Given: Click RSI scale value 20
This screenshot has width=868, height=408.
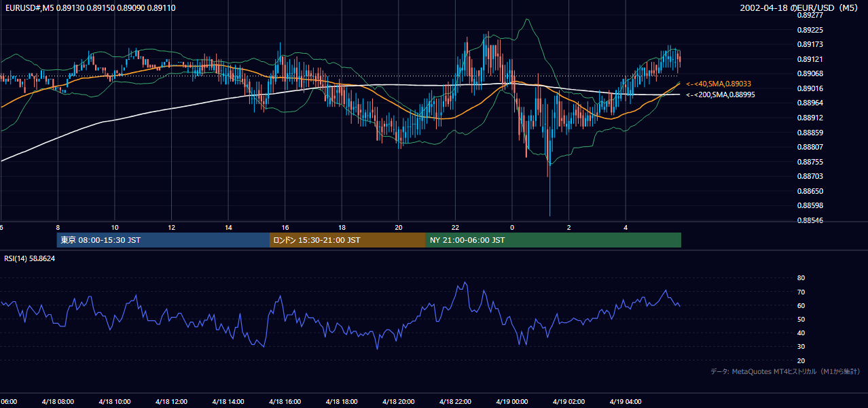Looking at the screenshot, I should 801,360.
